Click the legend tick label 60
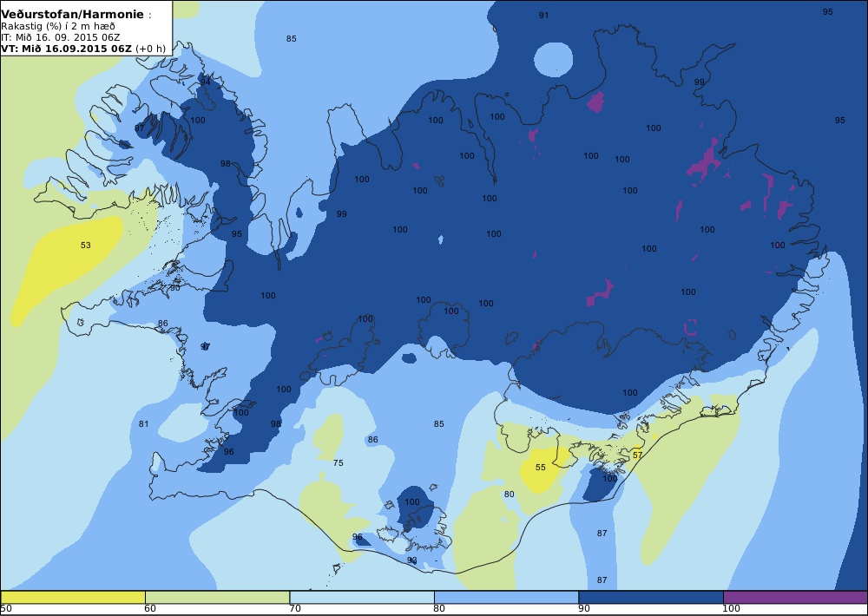Screen dimensions: 868x616 click(150, 609)
